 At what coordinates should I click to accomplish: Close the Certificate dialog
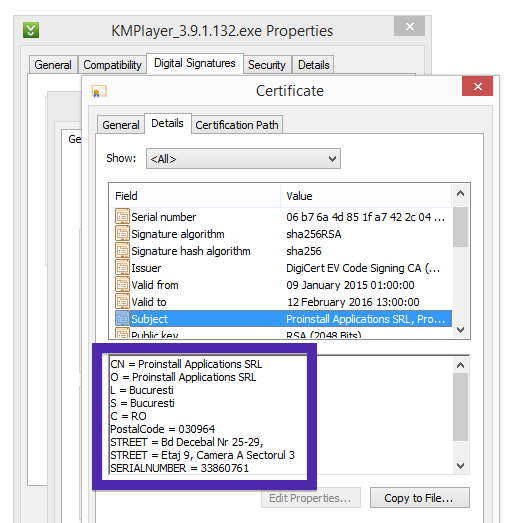point(477,86)
